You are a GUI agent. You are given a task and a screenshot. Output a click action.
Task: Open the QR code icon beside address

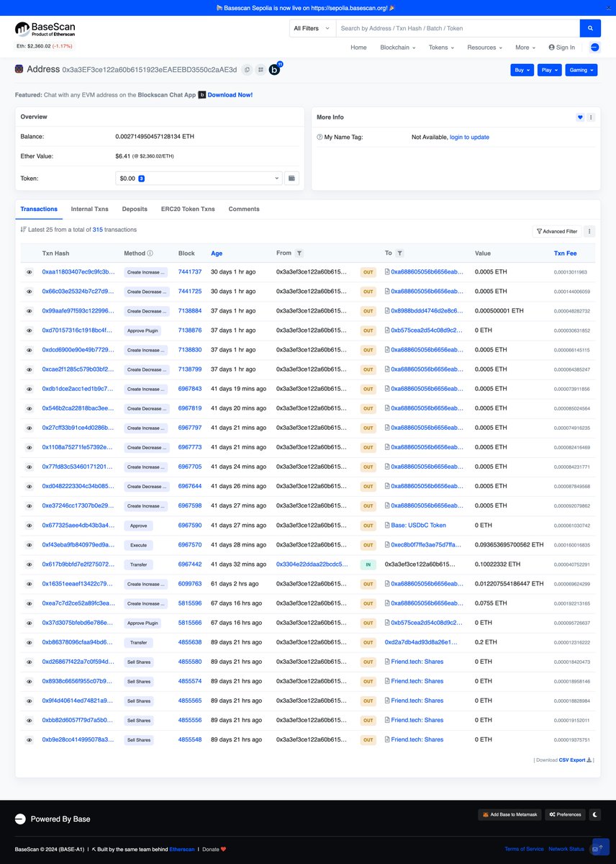click(x=261, y=70)
